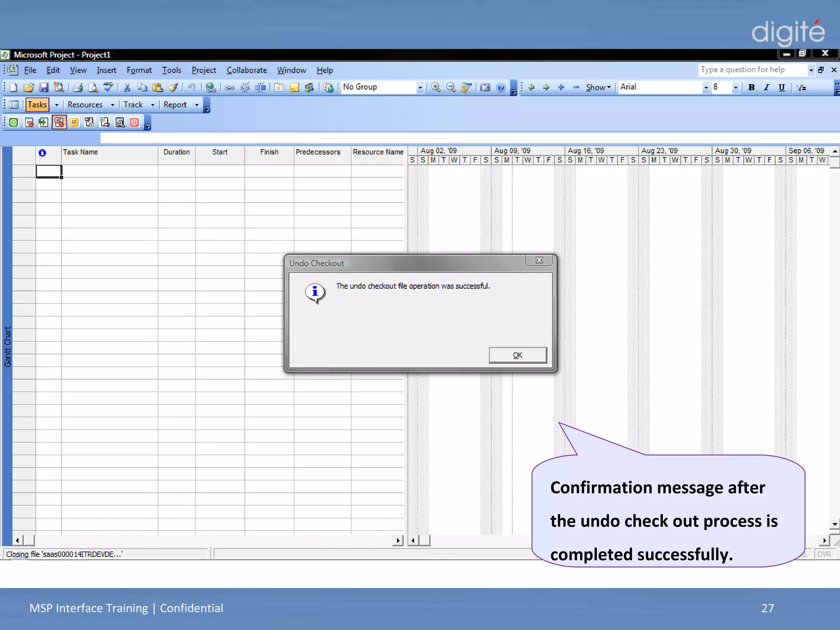Split the task using the split icon
This screenshot has height=630, width=840.
pyautogui.click(x=260, y=87)
